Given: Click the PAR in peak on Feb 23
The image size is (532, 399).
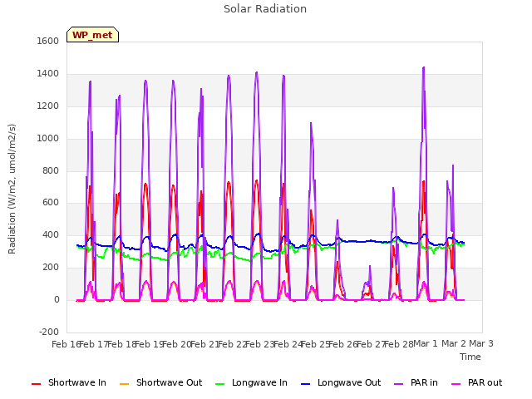Looking at the screenshot, I should [257, 72].
